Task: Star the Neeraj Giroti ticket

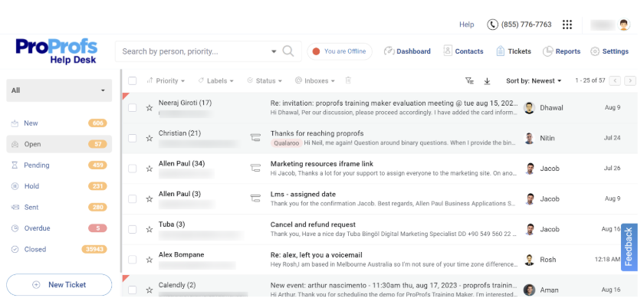Action: point(149,108)
